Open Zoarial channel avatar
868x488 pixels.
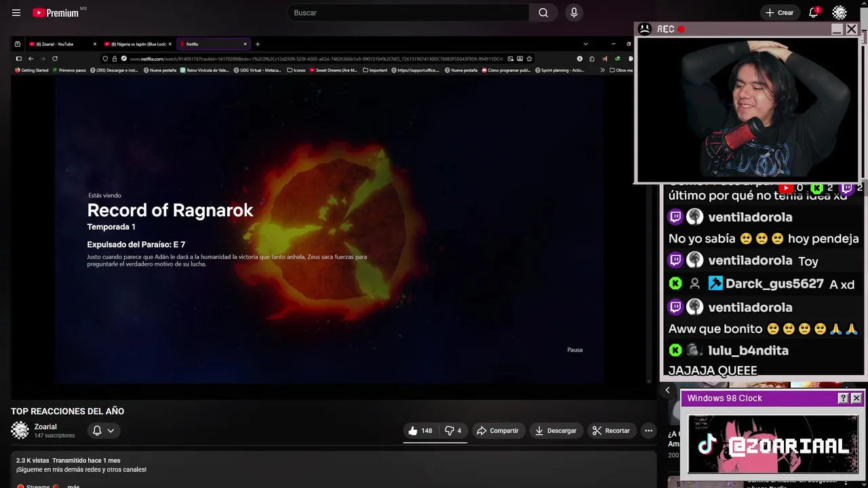click(20, 430)
